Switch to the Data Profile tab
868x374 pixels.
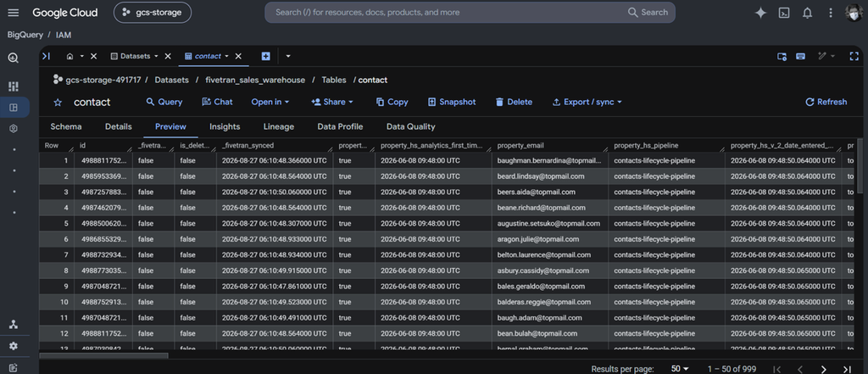(340, 127)
